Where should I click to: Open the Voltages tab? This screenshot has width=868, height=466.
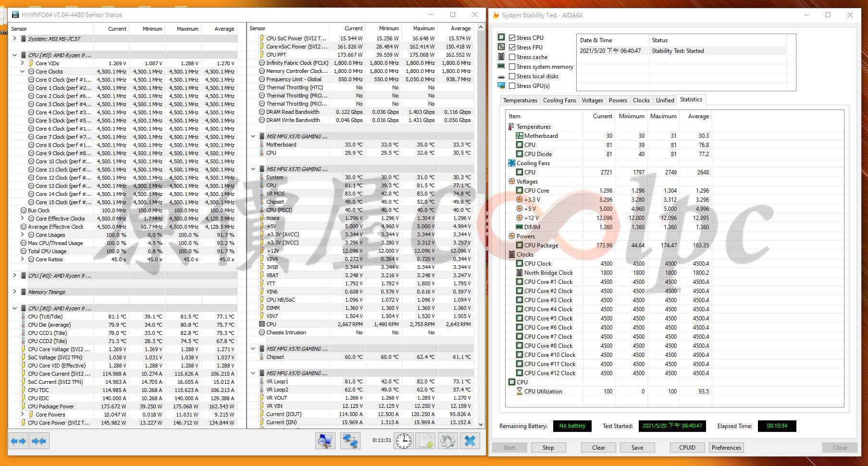click(x=592, y=100)
